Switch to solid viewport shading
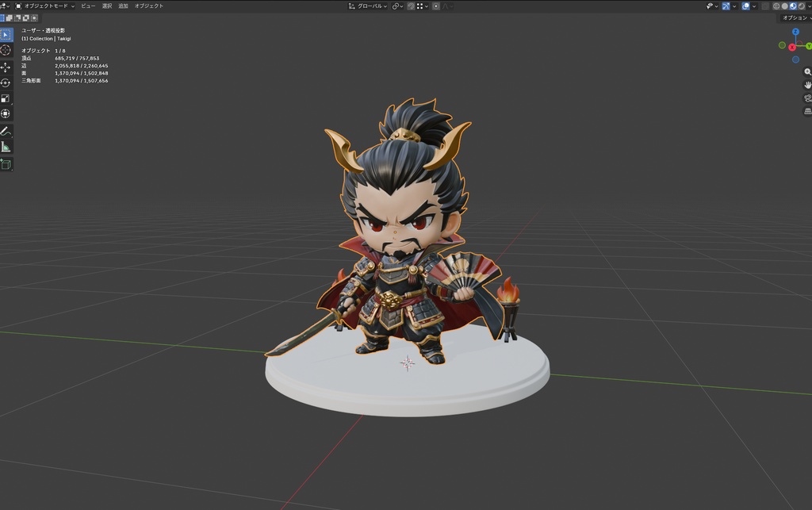This screenshot has height=510, width=812. click(784, 6)
